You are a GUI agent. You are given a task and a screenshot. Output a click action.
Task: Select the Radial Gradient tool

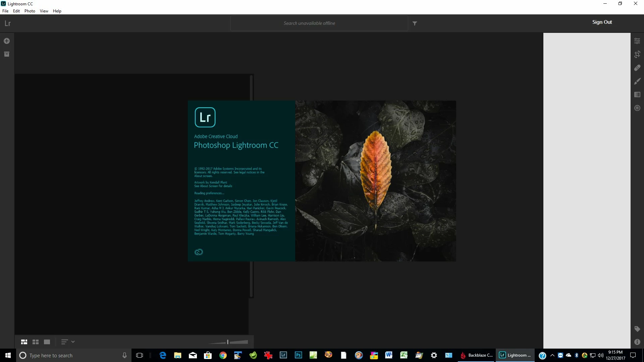tap(637, 108)
